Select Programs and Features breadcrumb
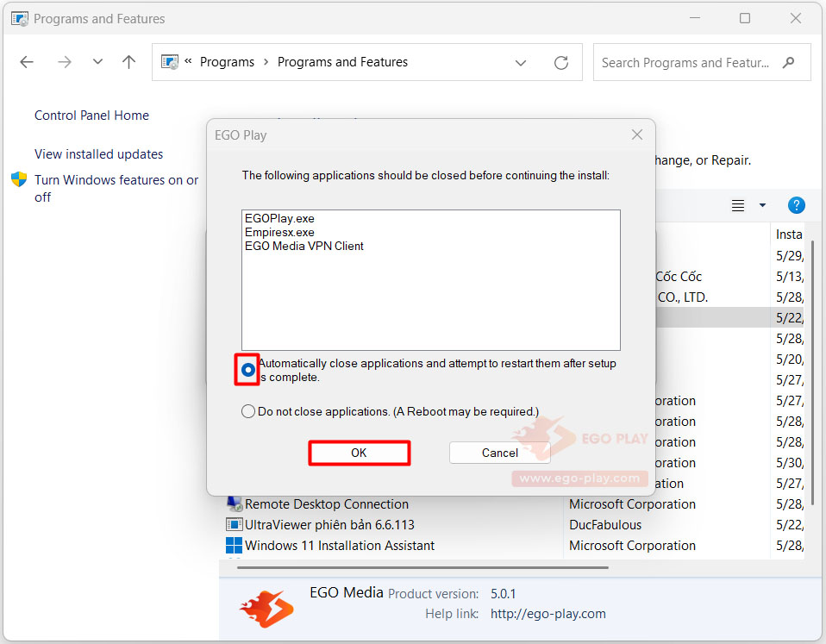Image resolution: width=826 pixels, height=644 pixels. [342, 62]
